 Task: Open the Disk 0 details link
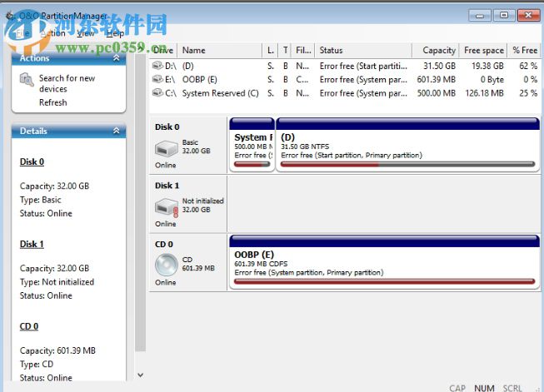(32, 161)
